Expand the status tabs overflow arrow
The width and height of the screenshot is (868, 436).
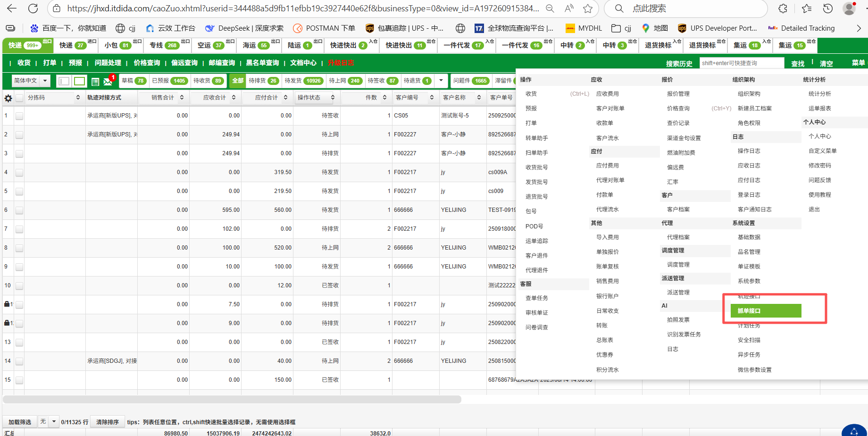[x=441, y=81]
